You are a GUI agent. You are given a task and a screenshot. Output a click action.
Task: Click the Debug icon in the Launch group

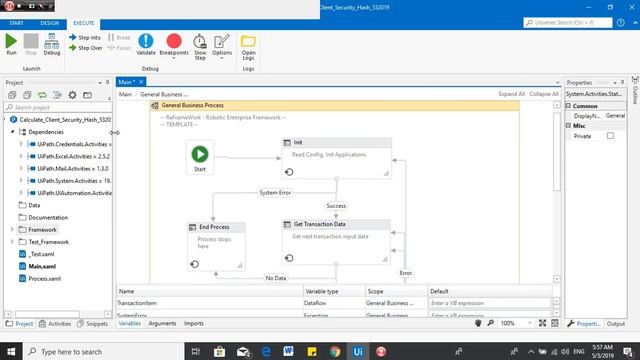pos(51,41)
